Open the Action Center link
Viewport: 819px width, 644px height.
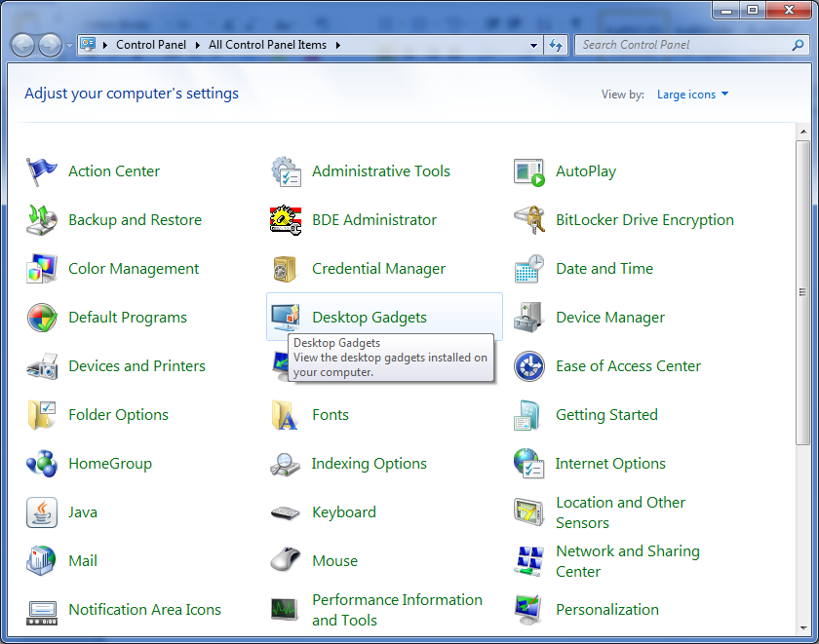(x=114, y=171)
